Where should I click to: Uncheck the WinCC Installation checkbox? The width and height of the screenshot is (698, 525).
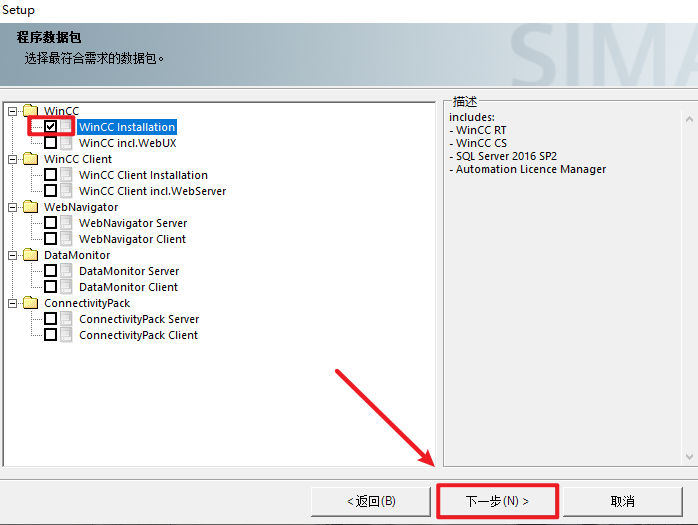tap(50, 127)
